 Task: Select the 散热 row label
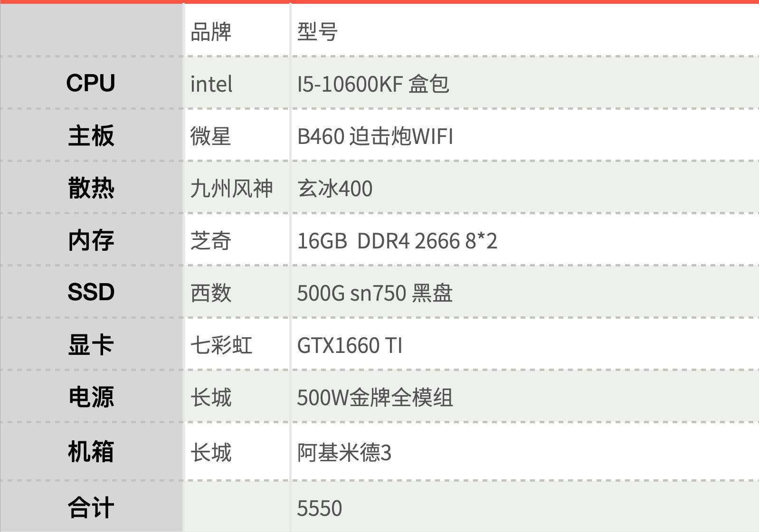[91, 188]
